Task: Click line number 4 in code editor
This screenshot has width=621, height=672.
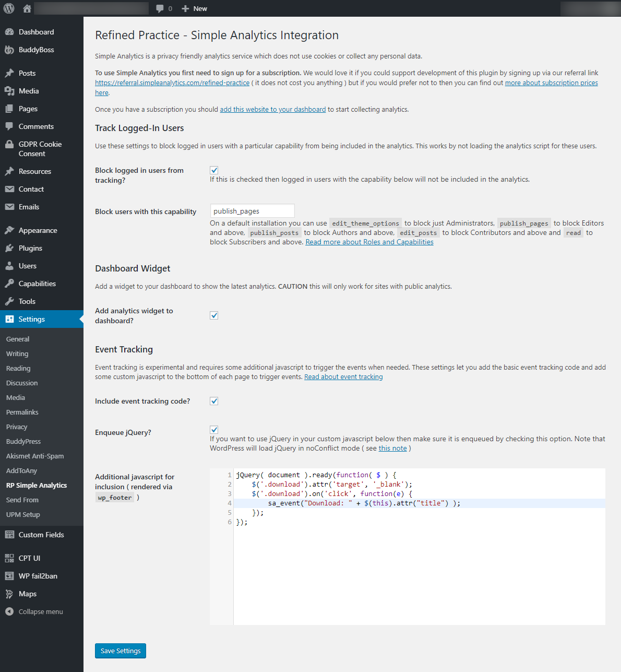Action: coord(229,503)
